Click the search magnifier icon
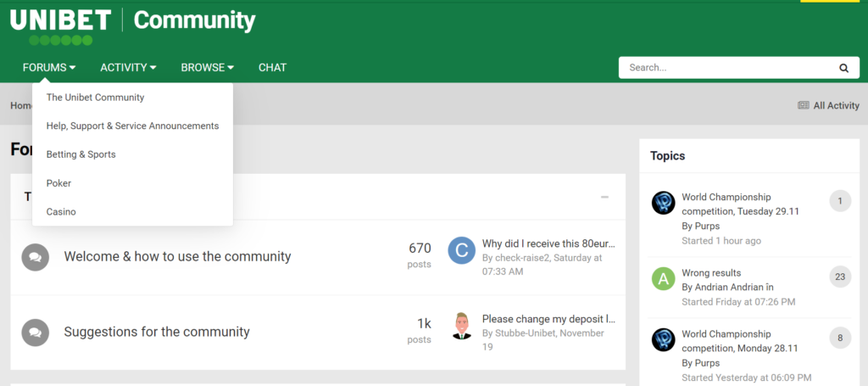Screen dimensions: 868x386 click(843, 68)
